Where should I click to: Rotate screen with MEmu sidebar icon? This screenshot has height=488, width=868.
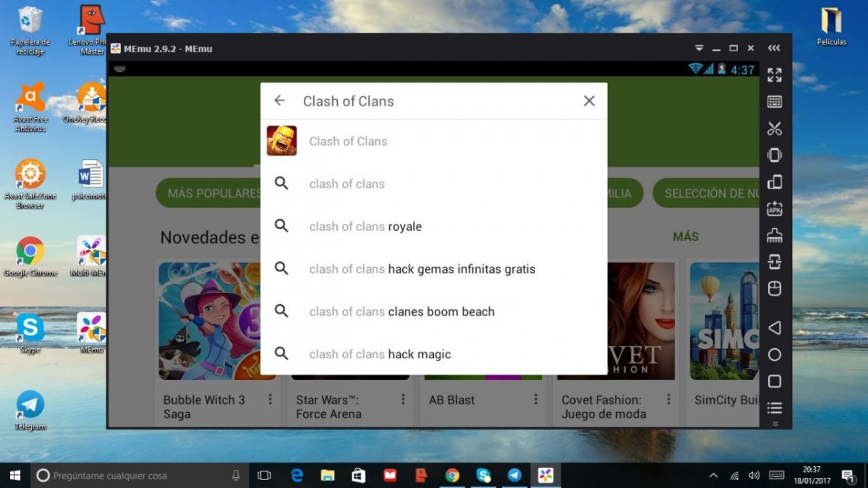pyautogui.click(x=775, y=182)
